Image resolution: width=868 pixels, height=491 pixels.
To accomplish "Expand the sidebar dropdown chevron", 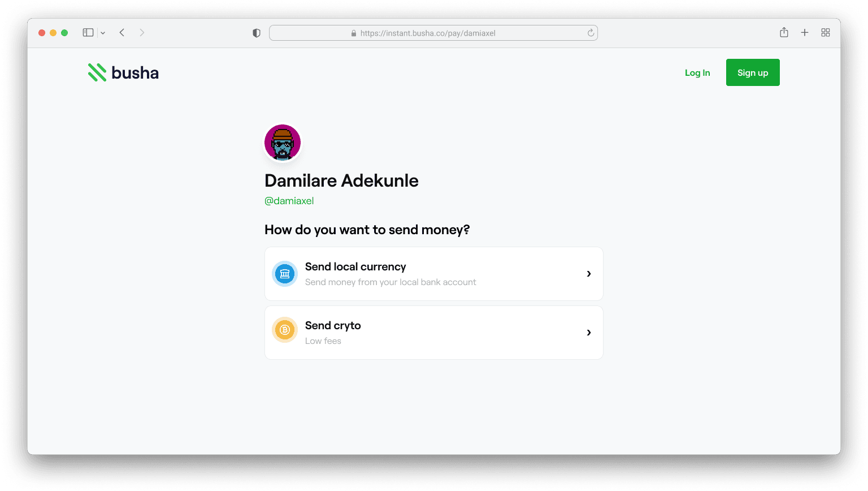I will (103, 33).
